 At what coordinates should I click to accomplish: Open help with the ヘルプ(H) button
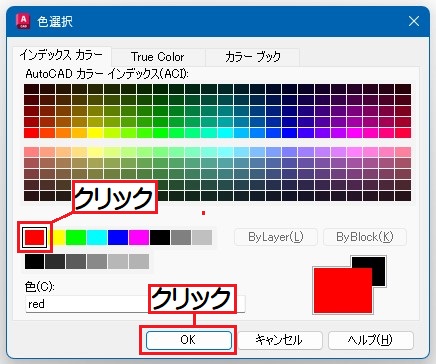click(371, 340)
